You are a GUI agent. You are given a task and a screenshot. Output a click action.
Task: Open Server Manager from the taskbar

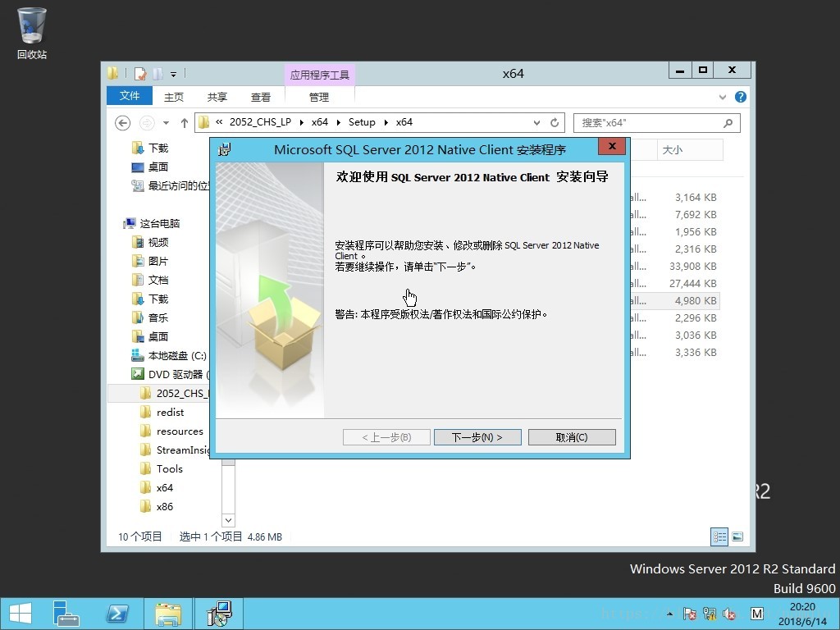66,614
